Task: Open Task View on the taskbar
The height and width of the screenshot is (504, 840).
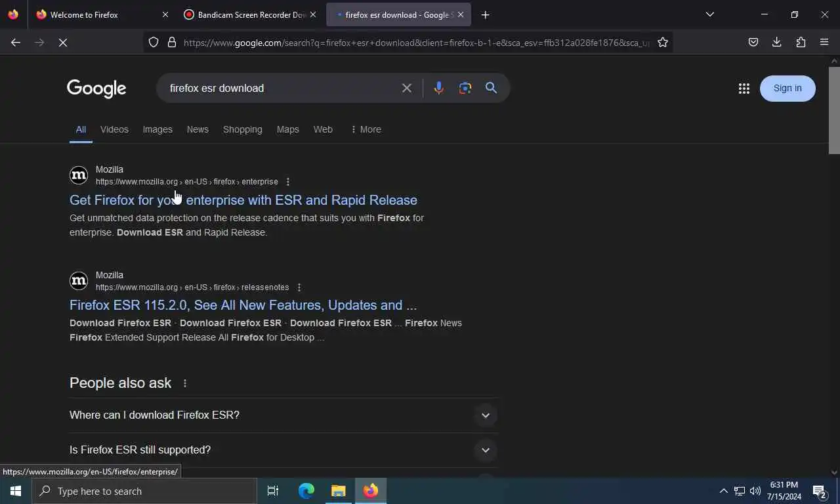Action: coord(273,491)
